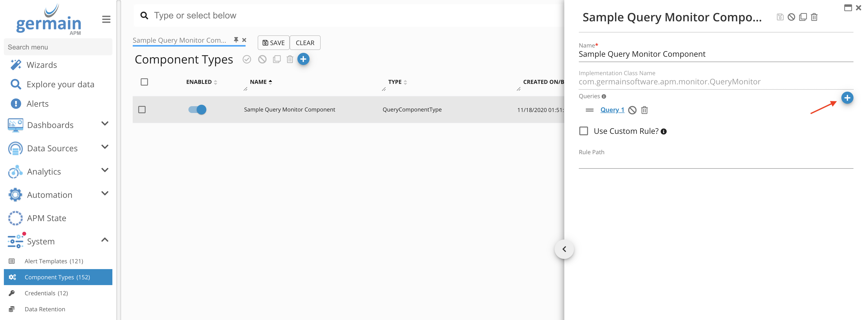Click the add button next to Component Types heading
The image size is (868, 320).
coord(303,59)
